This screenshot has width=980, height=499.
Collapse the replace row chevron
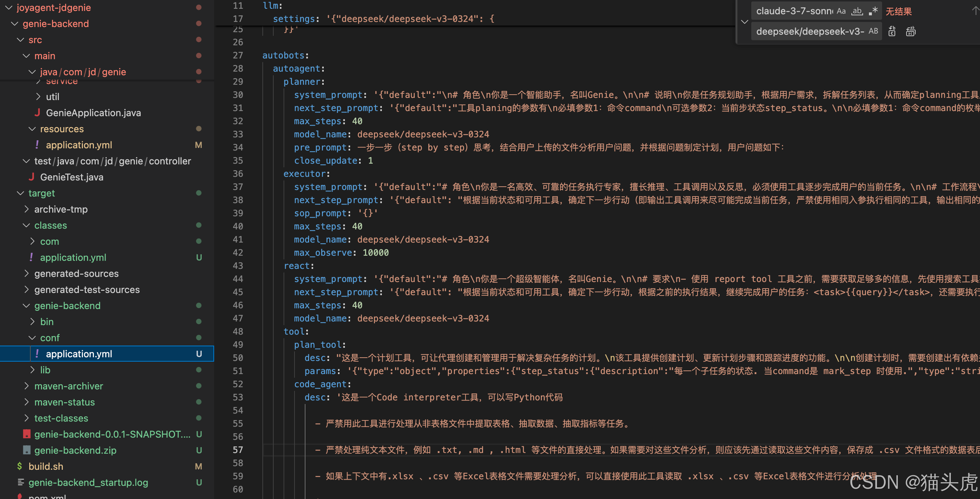click(745, 21)
